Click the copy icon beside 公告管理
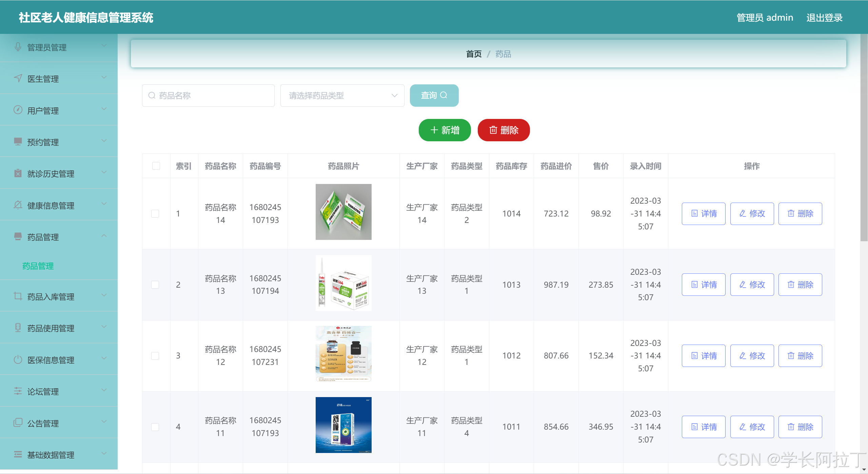This screenshot has width=868, height=474. [18, 423]
